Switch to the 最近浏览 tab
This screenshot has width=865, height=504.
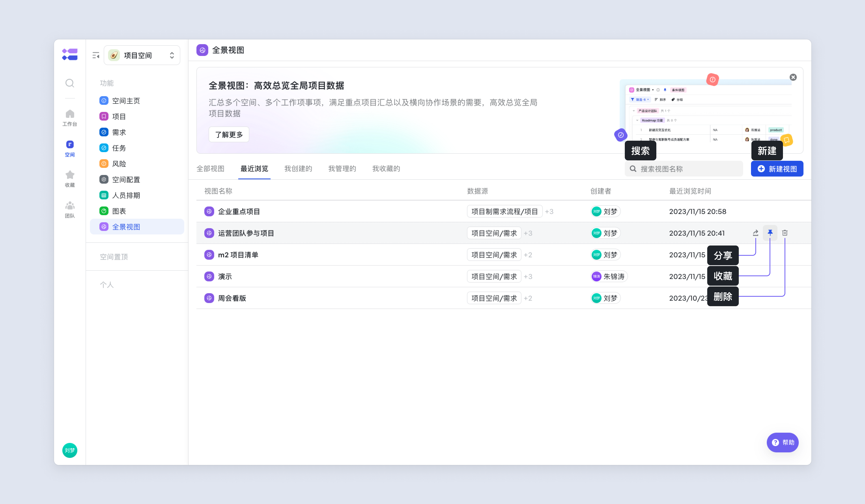click(254, 168)
